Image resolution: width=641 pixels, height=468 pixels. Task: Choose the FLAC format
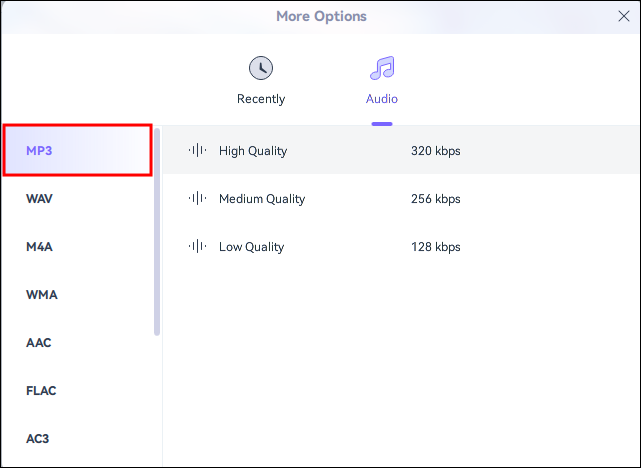point(78,391)
